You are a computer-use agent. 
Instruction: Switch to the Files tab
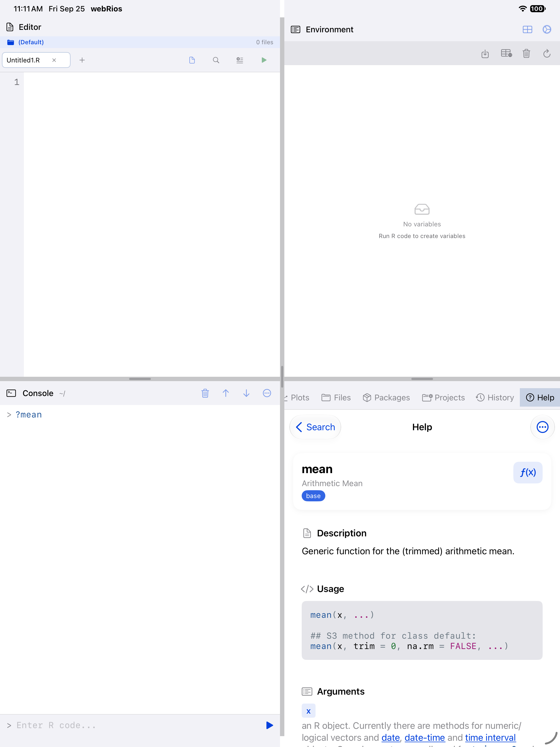click(336, 397)
